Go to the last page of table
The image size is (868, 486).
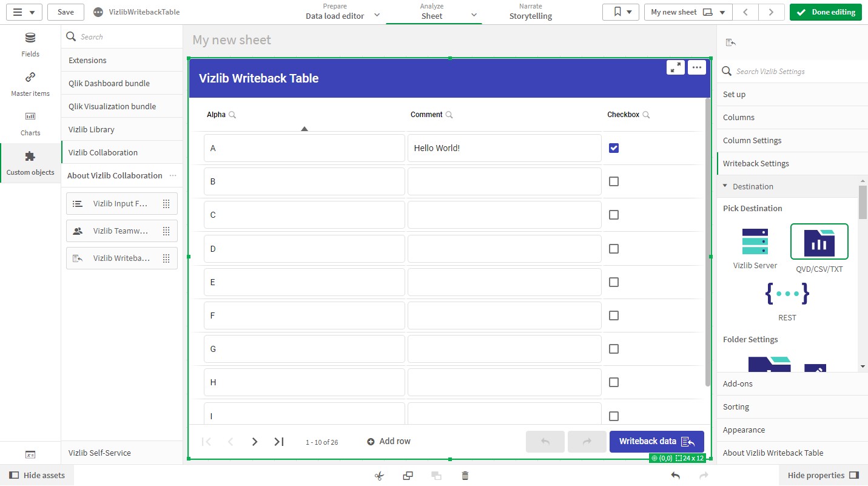pyautogui.click(x=279, y=442)
